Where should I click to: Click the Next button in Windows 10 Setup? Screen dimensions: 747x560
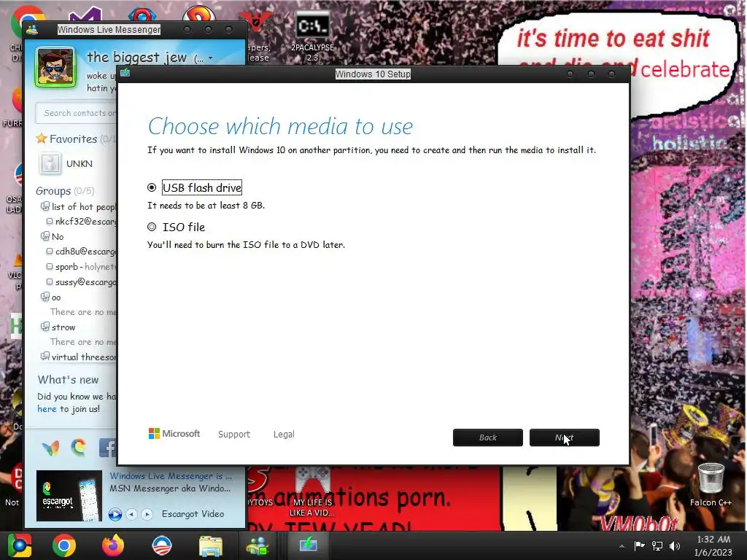point(565,437)
